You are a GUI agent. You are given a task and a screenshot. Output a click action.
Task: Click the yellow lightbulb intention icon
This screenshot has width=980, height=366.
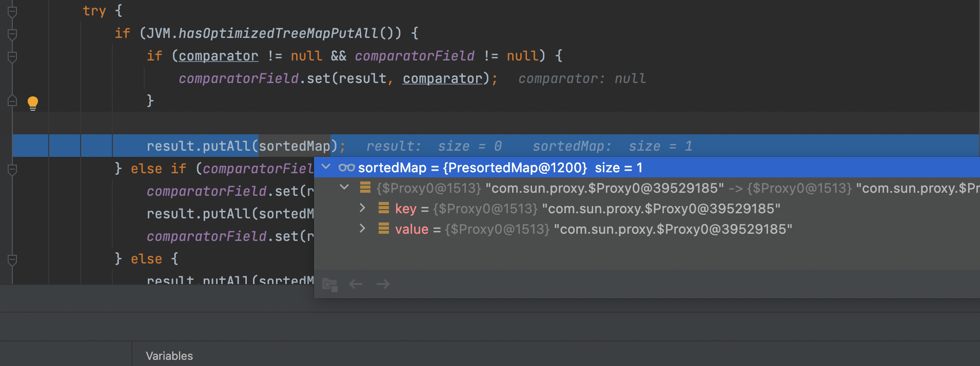33,103
